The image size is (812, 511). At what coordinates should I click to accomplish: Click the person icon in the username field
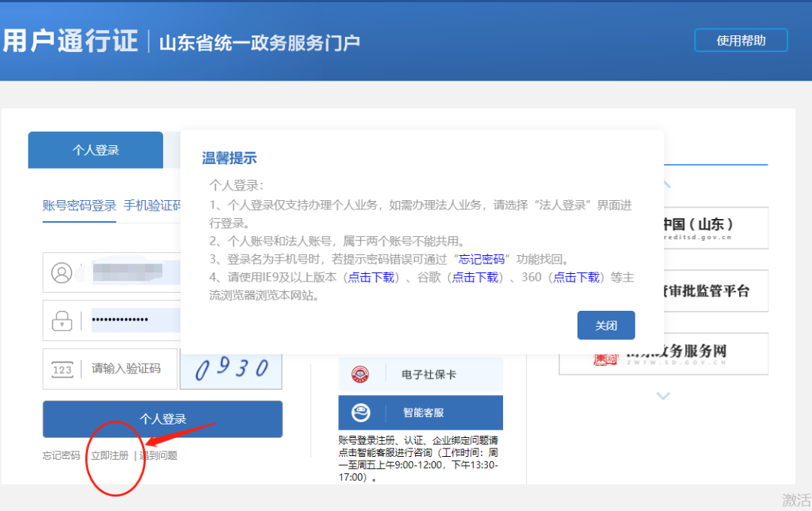pyautogui.click(x=62, y=272)
